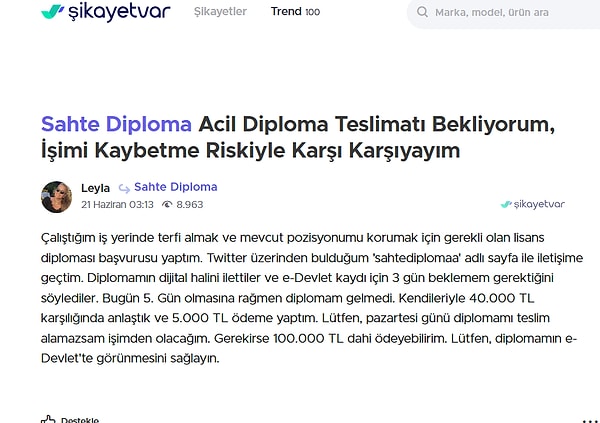Open the Sahte Diploma link under headline
Image resolution: width=600 pixels, height=423 pixels.
pos(176,187)
